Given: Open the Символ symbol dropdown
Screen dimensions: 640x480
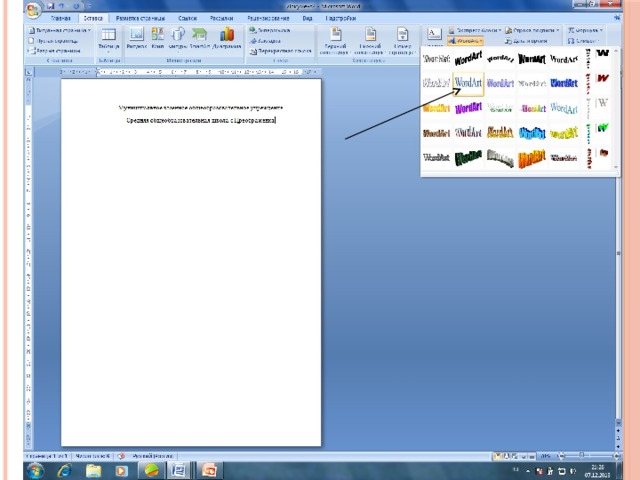Looking at the screenshot, I should [583, 41].
